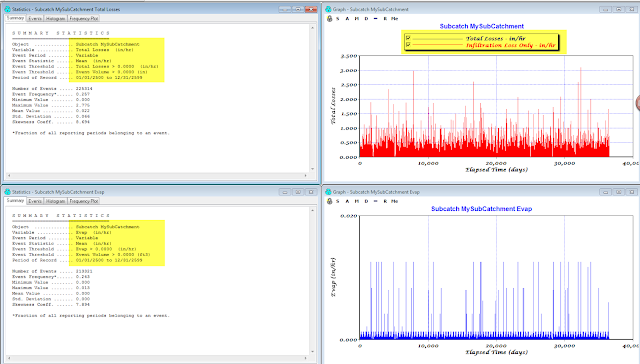Click app icon of Statistics Evap window

point(7,192)
